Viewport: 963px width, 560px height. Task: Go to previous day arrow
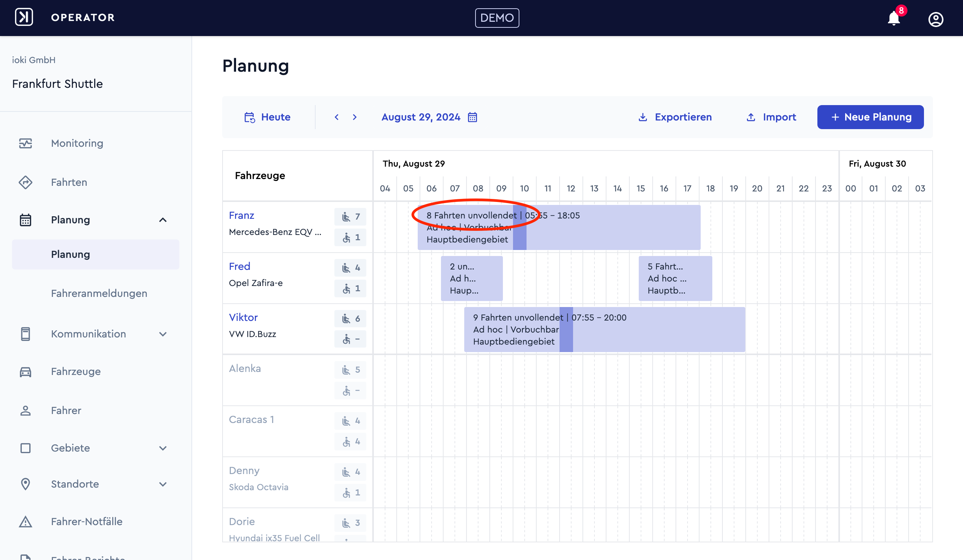tap(337, 117)
